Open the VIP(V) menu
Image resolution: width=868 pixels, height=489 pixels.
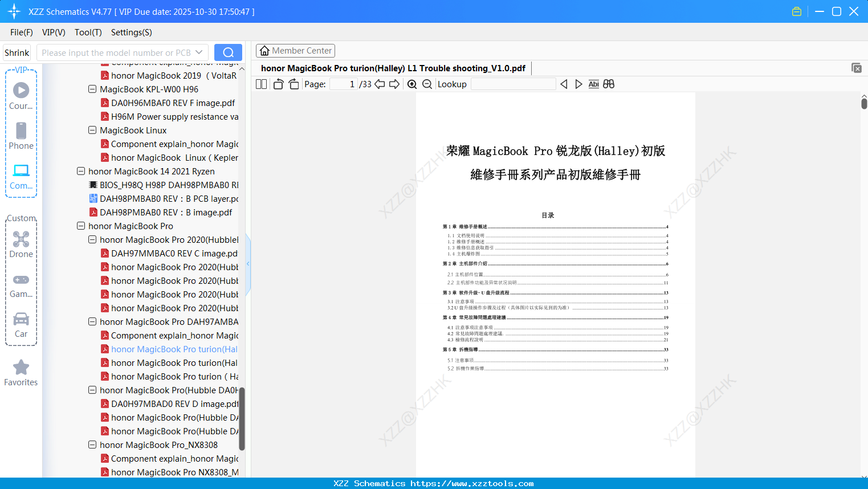tap(54, 32)
